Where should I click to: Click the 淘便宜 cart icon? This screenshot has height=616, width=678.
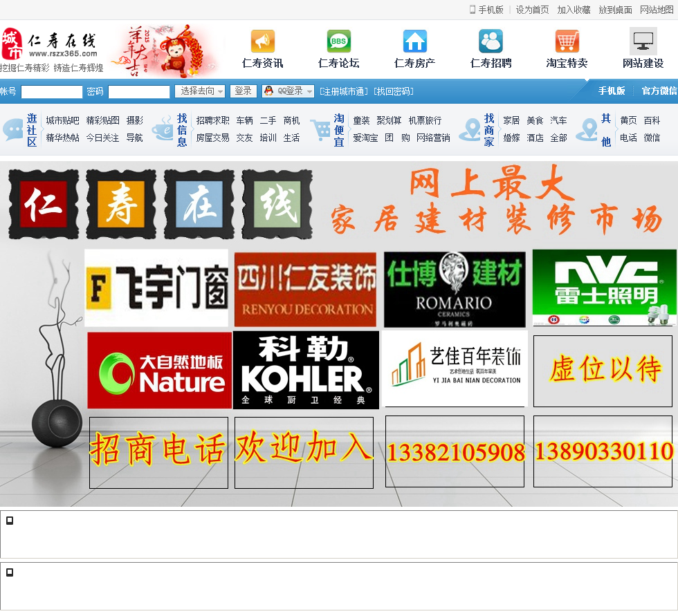(x=320, y=129)
